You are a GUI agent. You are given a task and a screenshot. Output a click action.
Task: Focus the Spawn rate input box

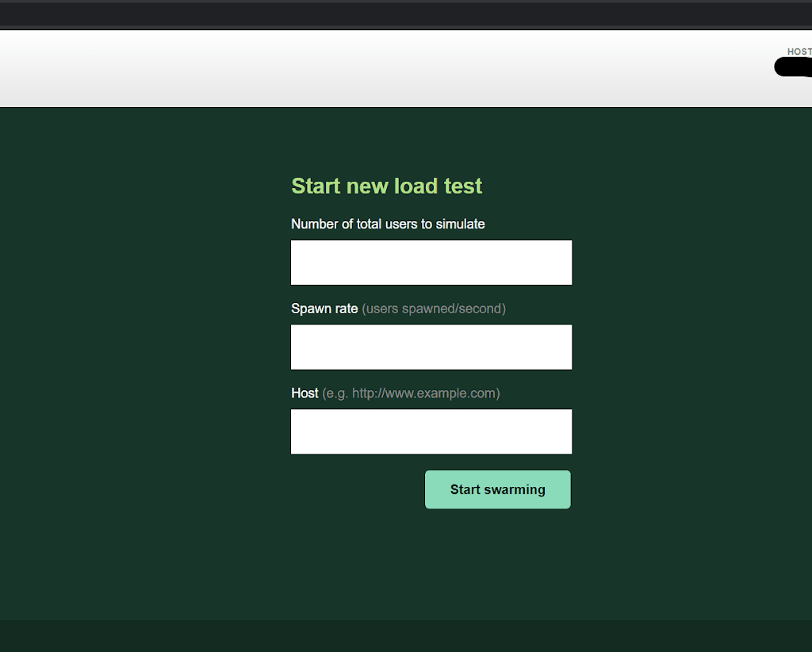click(431, 347)
